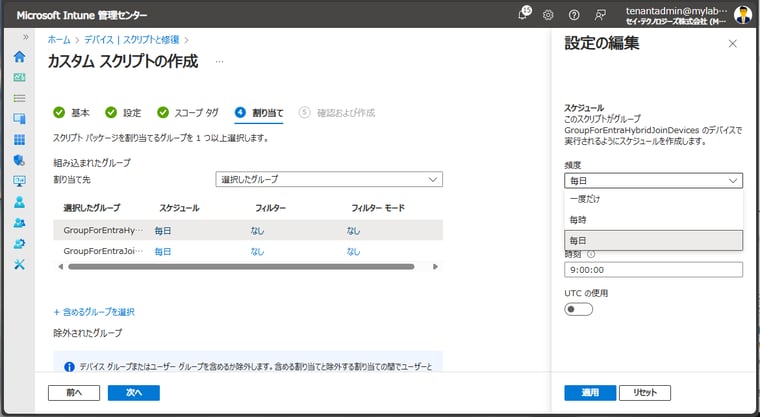Click デバイス | スクリプトと修復 breadcrumb
The height and width of the screenshot is (417, 760).
pos(132,40)
